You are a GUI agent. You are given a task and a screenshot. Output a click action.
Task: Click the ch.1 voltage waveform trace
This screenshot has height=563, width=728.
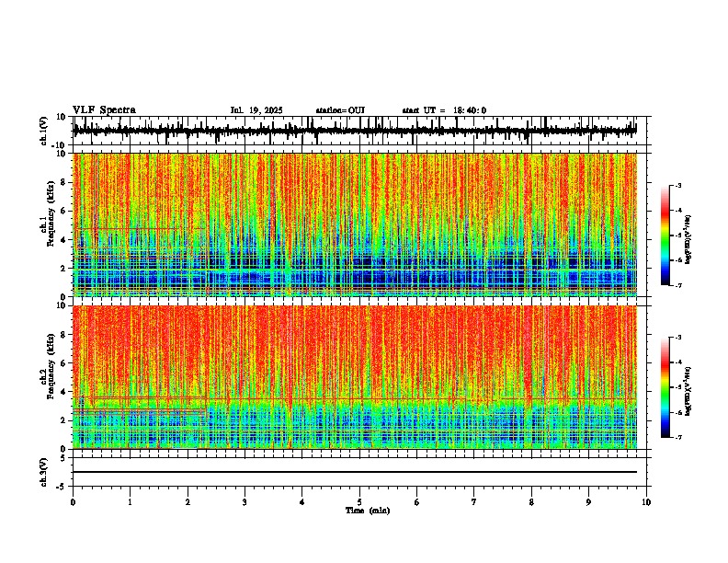click(x=355, y=131)
